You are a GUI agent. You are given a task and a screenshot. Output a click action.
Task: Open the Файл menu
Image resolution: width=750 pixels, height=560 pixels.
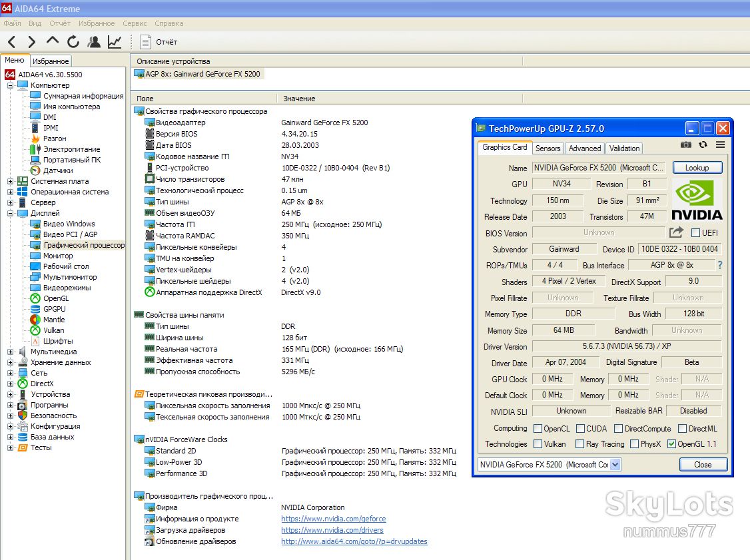point(12,23)
